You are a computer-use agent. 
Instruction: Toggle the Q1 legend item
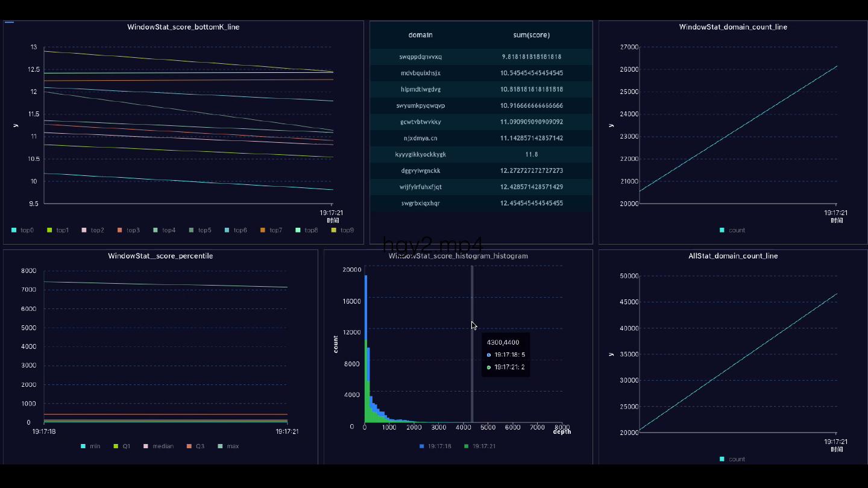click(x=122, y=446)
